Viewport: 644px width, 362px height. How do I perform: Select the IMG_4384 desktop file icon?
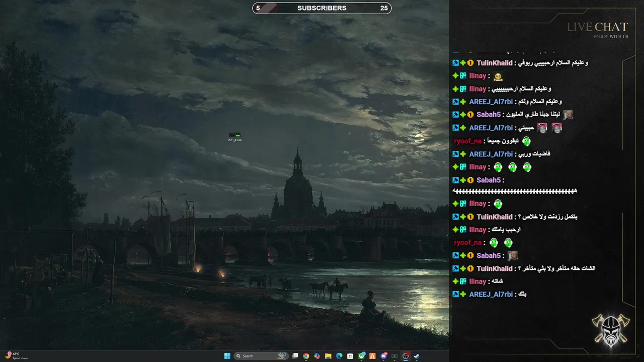[234, 137]
